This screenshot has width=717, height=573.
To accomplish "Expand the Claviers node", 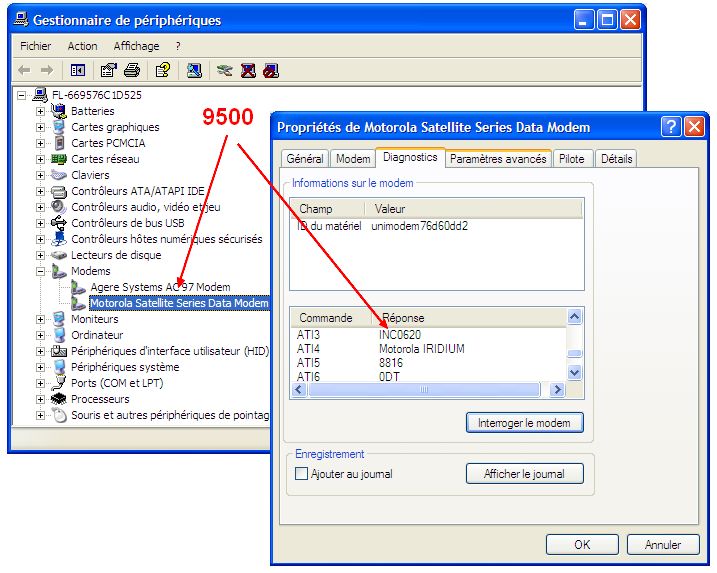I will 40,175.
